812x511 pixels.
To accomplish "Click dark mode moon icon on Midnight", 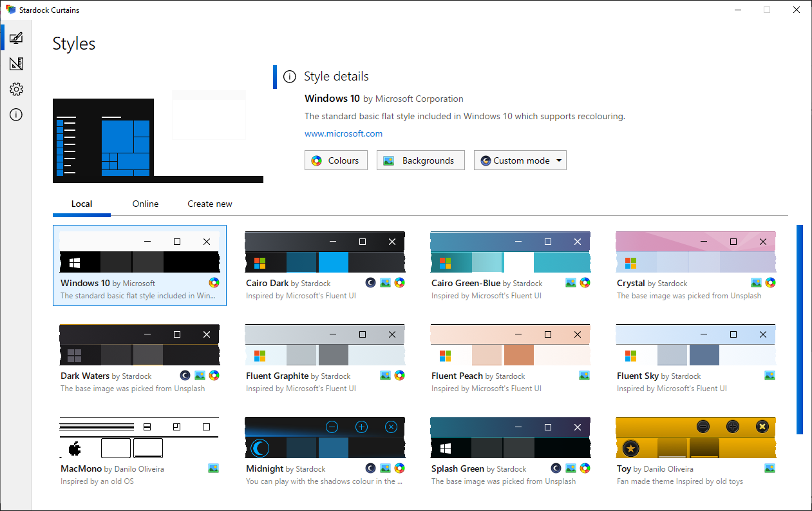I will (371, 468).
